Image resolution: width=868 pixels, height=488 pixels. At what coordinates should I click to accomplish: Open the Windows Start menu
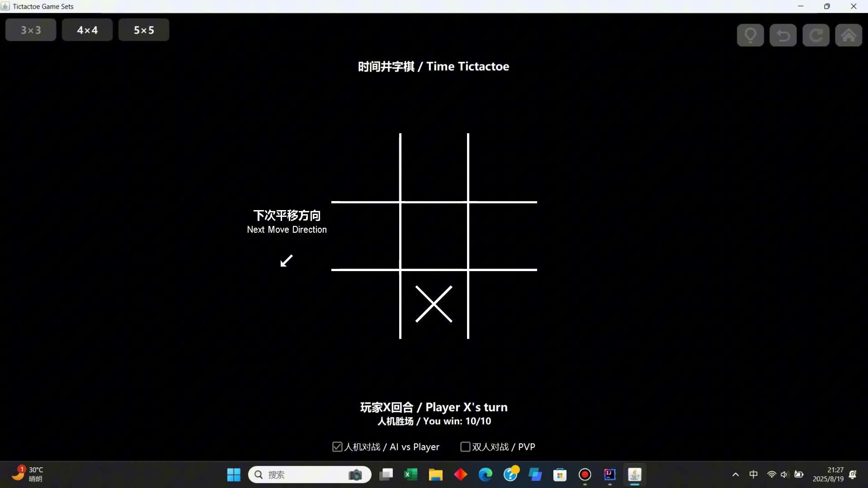pyautogui.click(x=234, y=474)
